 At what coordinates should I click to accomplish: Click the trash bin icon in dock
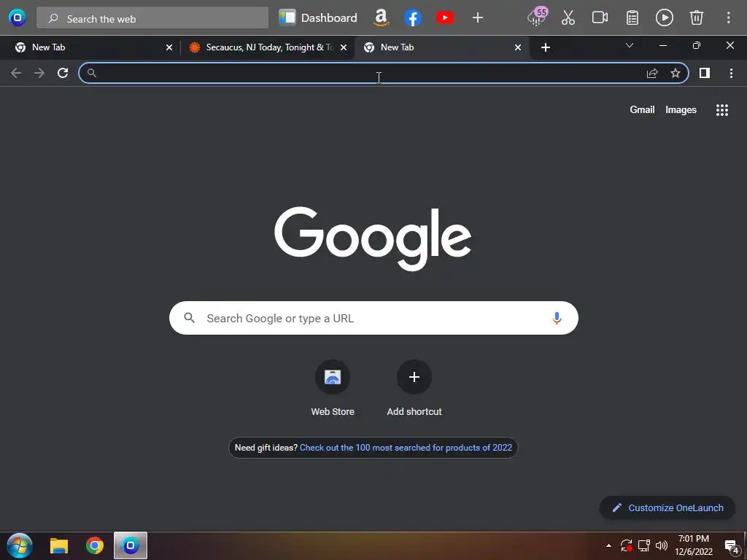(x=696, y=18)
